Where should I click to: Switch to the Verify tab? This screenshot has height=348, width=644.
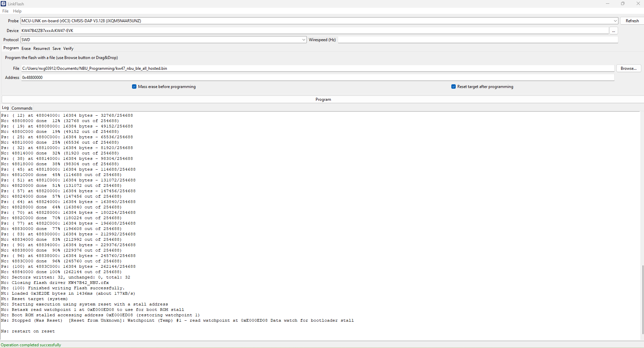tap(68, 48)
